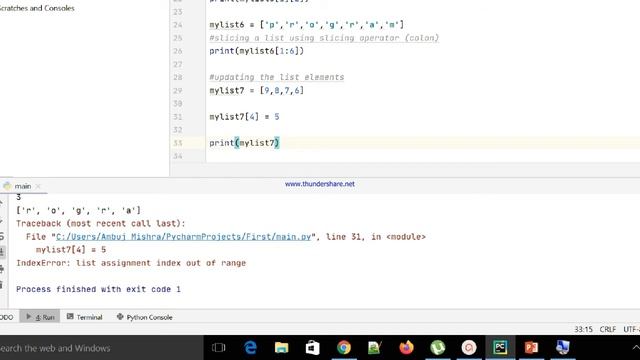This screenshot has width=640, height=360.
Task: Click the mylist6 definition on line 24
Action: (x=307, y=25)
